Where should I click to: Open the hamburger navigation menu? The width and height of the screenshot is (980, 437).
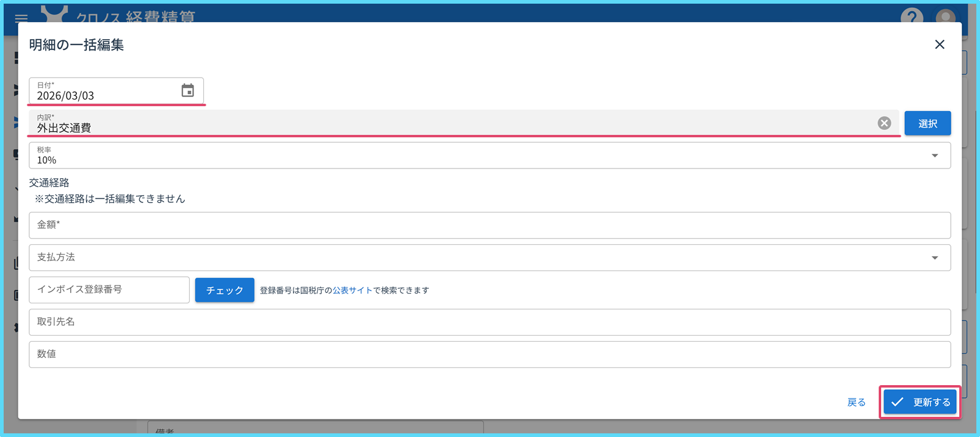tap(21, 18)
